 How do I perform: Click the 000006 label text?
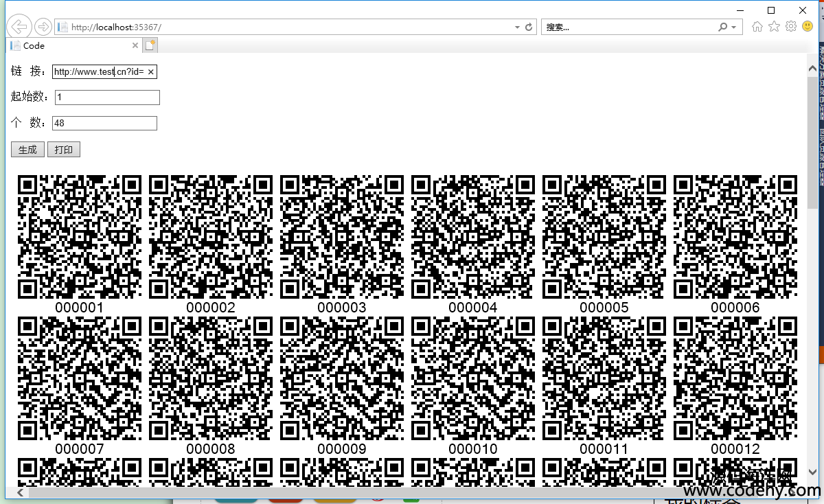[735, 308]
